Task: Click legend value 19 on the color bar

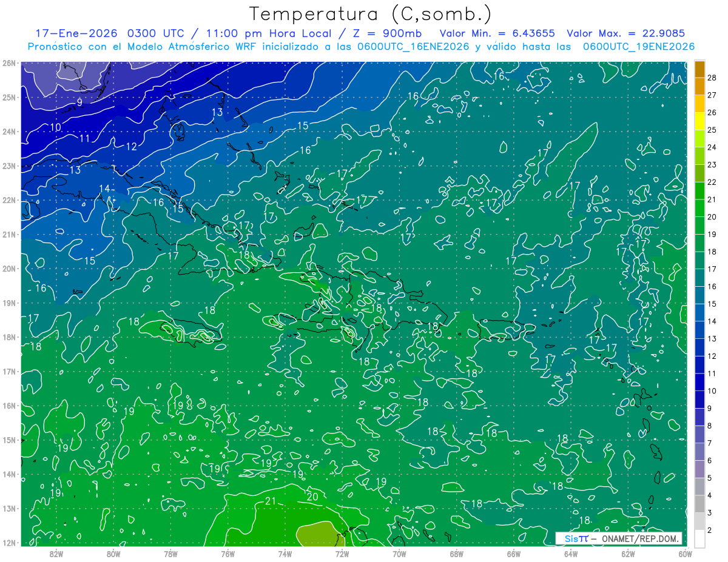Action: click(x=712, y=234)
